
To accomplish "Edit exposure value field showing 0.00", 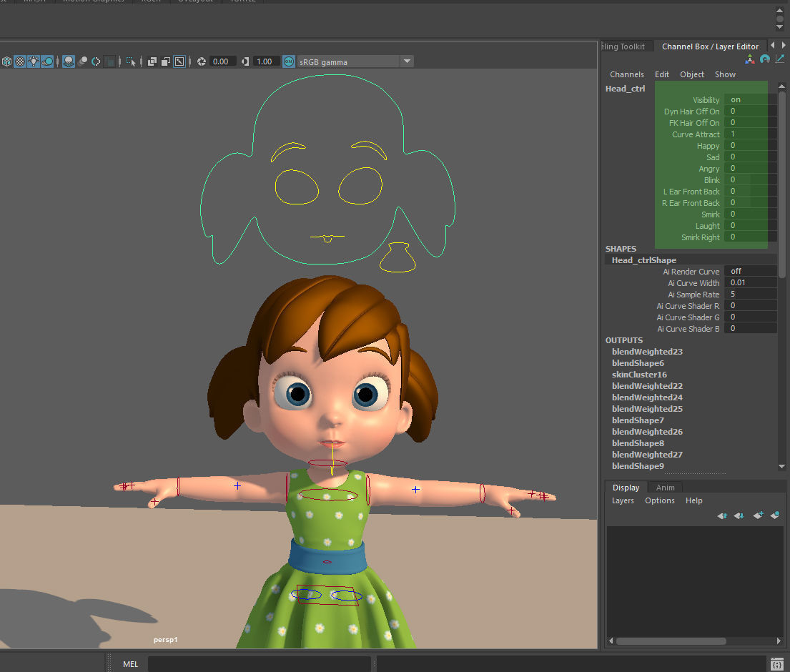I will pyautogui.click(x=222, y=61).
